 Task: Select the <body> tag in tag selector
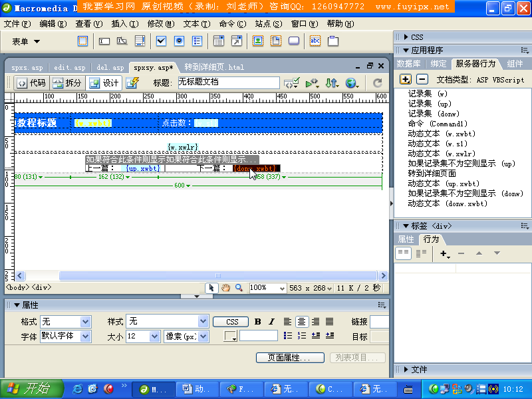tap(18, 287)
